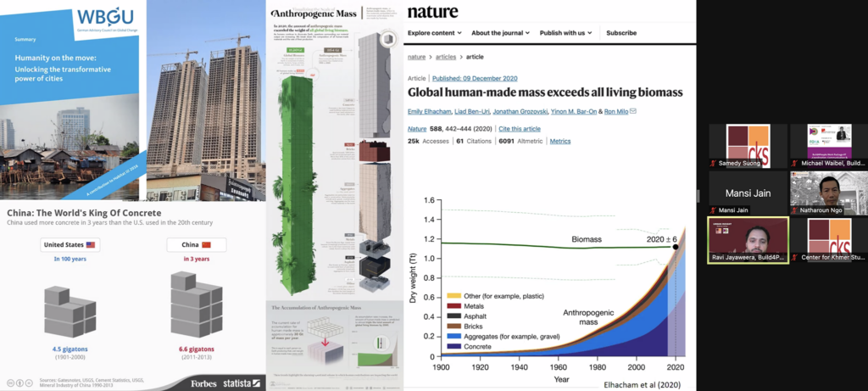The image size is (868, 391).
Task: Open author Ron Milo's link
Action: pyautogui.click(x=615, y=111)
